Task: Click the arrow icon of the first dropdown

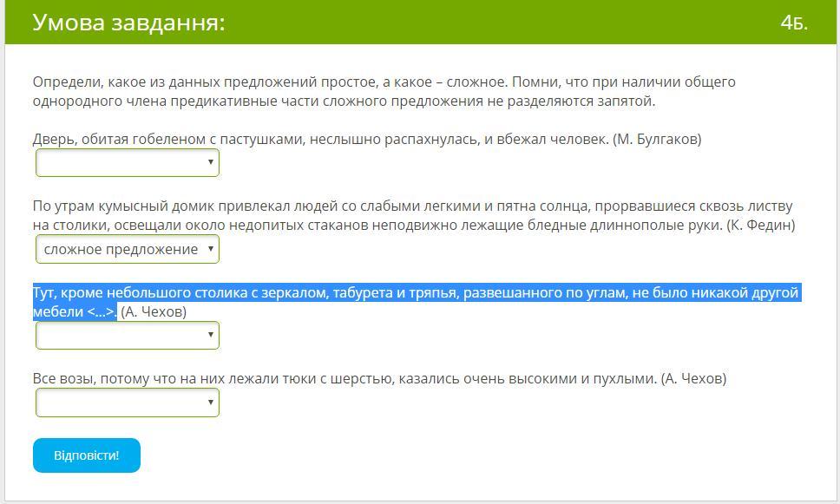Action: tap(210, 162)
